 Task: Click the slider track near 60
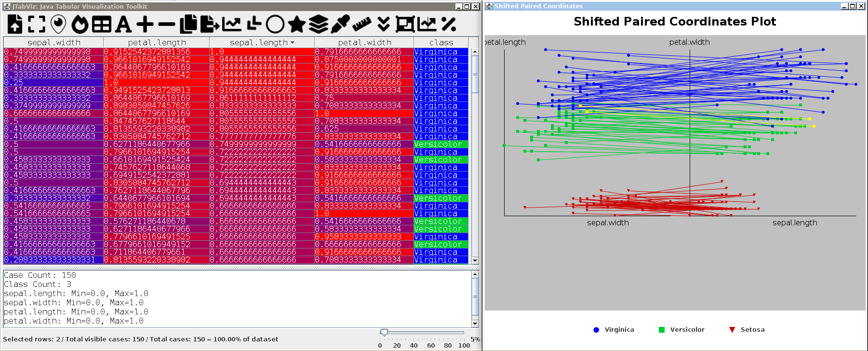click(x=430, y=333)
